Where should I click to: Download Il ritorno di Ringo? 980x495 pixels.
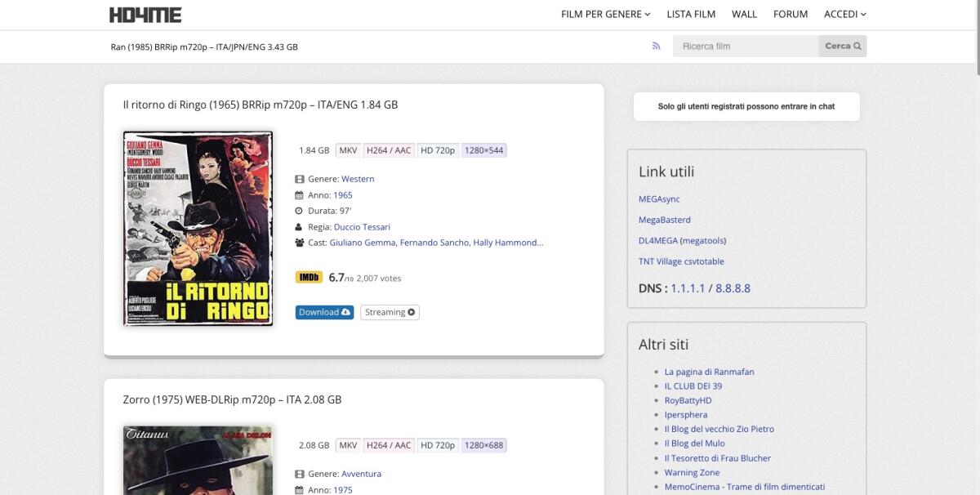click(324, 312)
